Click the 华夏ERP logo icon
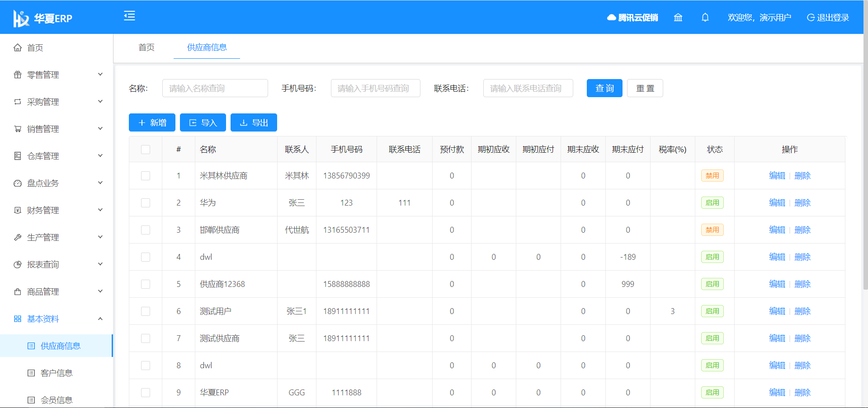This screenshot has height=408, width=868. click(x=21, y=19)
